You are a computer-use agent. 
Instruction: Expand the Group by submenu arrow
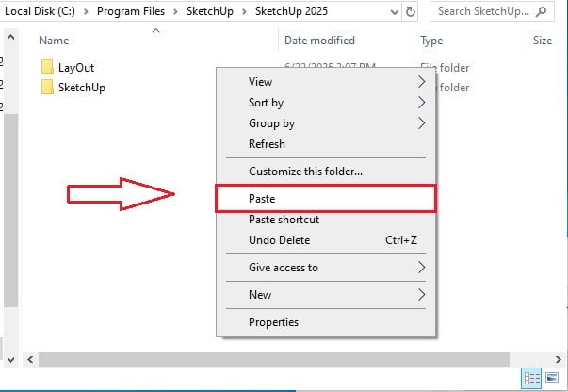[x=421, y=123]
